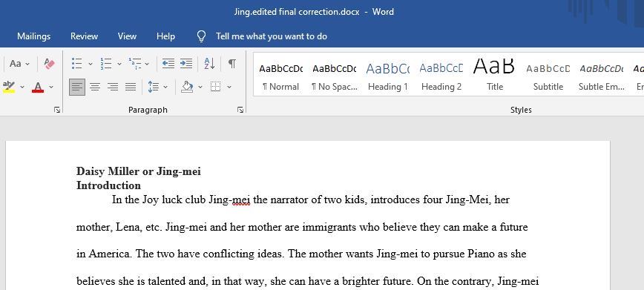This screenshot has height=290, width=644.
Task: Toggle Show/Hide paragraph marks
Action: click(232, 63)
